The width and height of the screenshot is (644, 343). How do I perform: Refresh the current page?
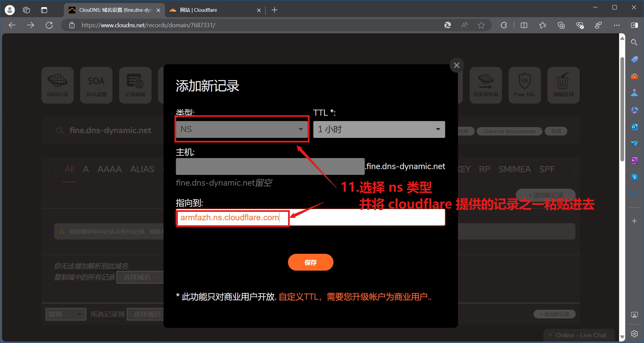click(49, 25)
